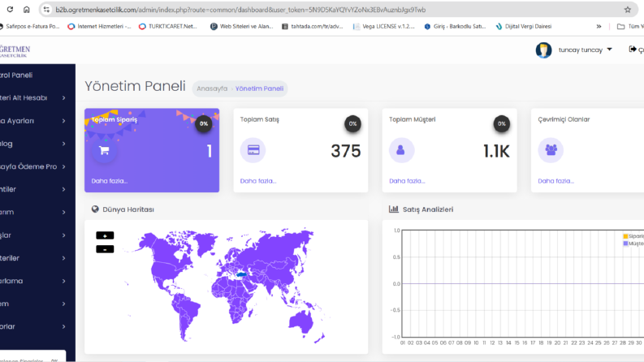Open the TURKTICARET.Net bookmark
Viewport: 644px width, 362px height.
168,26
